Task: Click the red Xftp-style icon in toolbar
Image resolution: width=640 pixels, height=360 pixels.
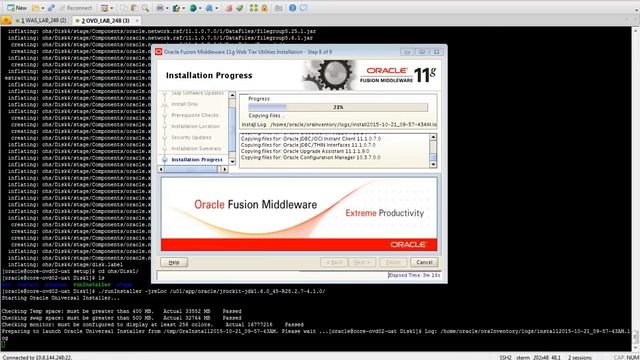Action: 229,8
